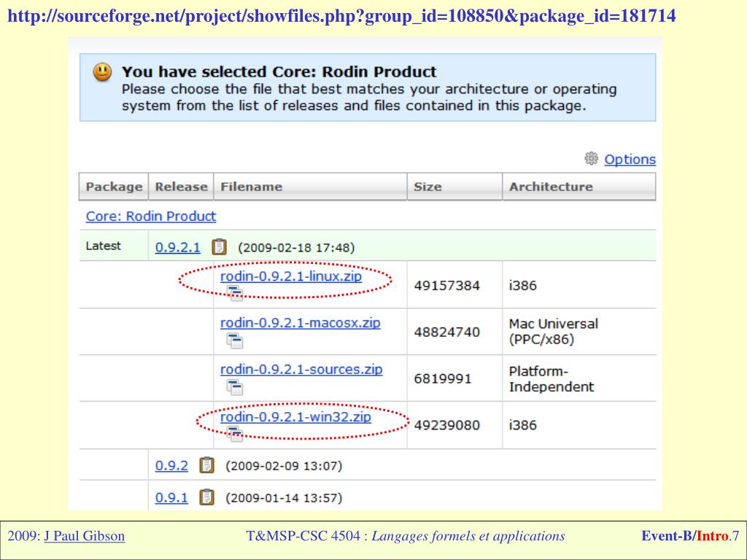Click the smiley face icon

pyautogui.click(x=102, y=72)
